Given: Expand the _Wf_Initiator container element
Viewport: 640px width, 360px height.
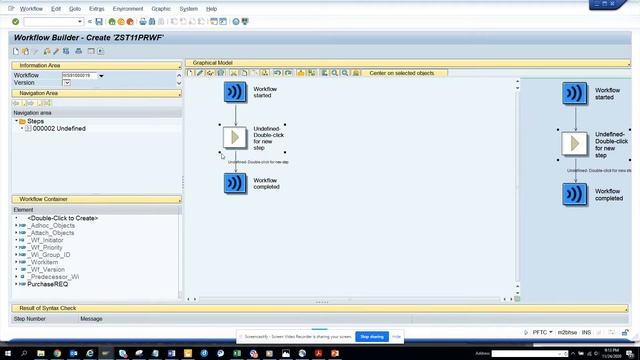Looking at the screenshot, I should point(16,240).
